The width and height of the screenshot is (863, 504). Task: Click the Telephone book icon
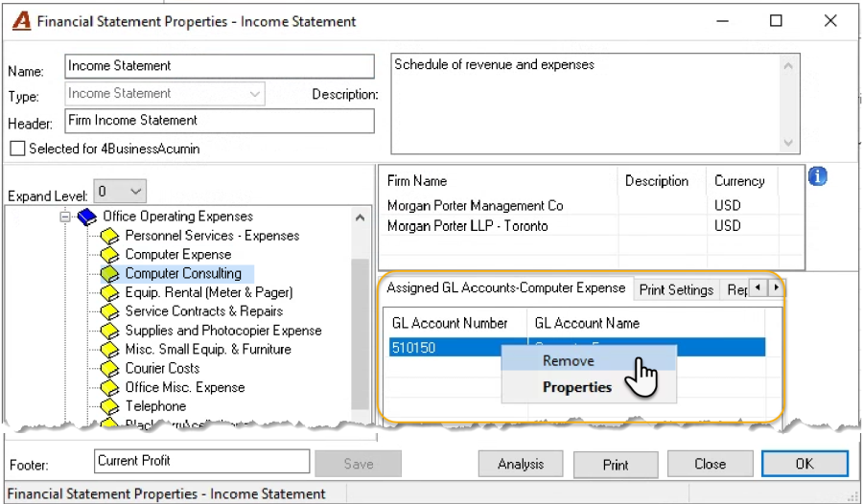tap(110, 406)
